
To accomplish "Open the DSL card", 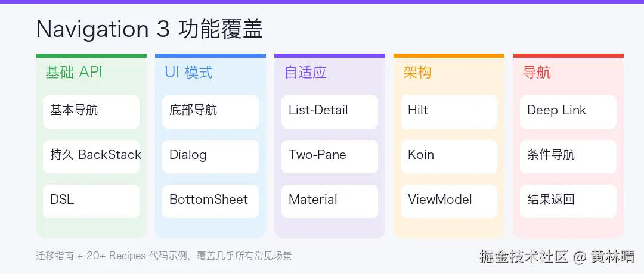I will 91,201.
